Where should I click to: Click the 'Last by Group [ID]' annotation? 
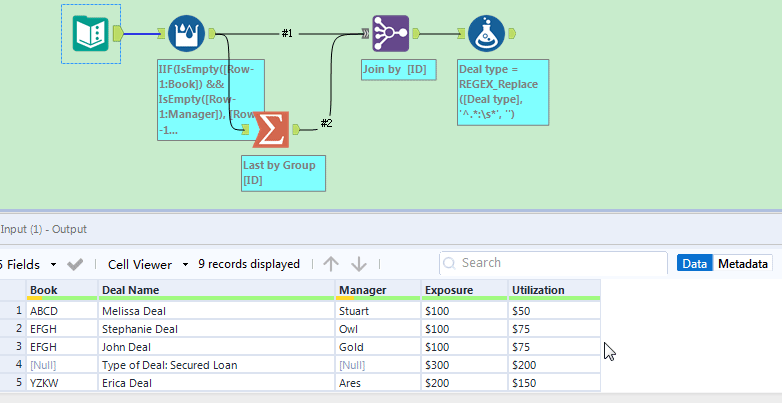tap(284, 173)
